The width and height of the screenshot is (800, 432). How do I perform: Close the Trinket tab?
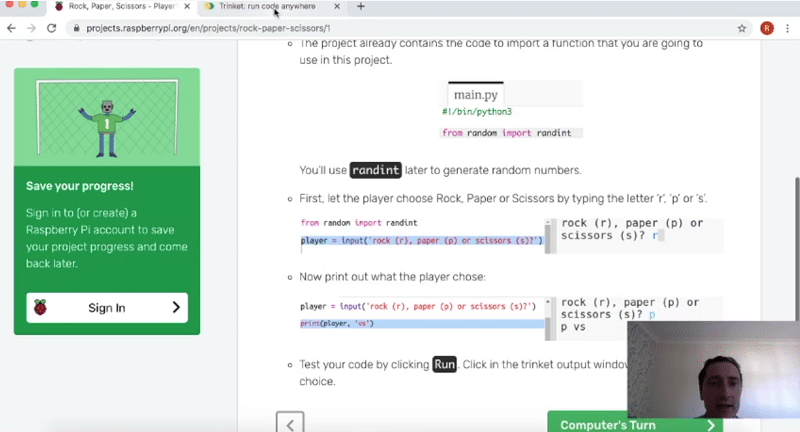[337, 7]
